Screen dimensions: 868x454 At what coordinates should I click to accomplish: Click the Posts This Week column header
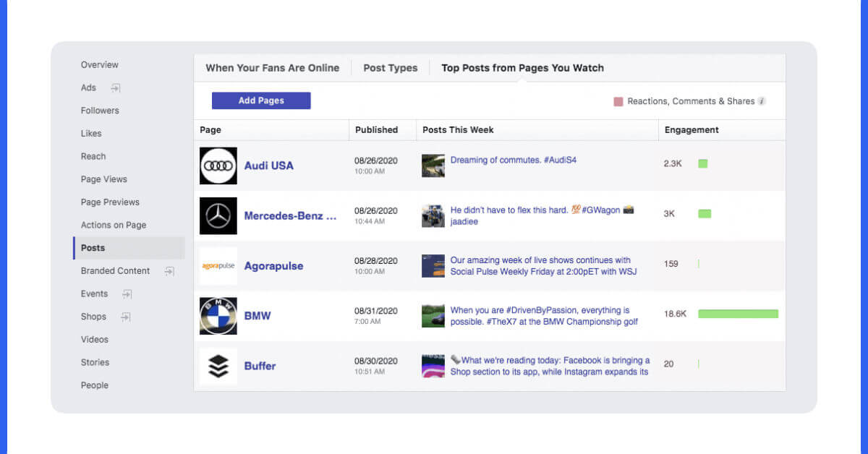click(458, 130)
